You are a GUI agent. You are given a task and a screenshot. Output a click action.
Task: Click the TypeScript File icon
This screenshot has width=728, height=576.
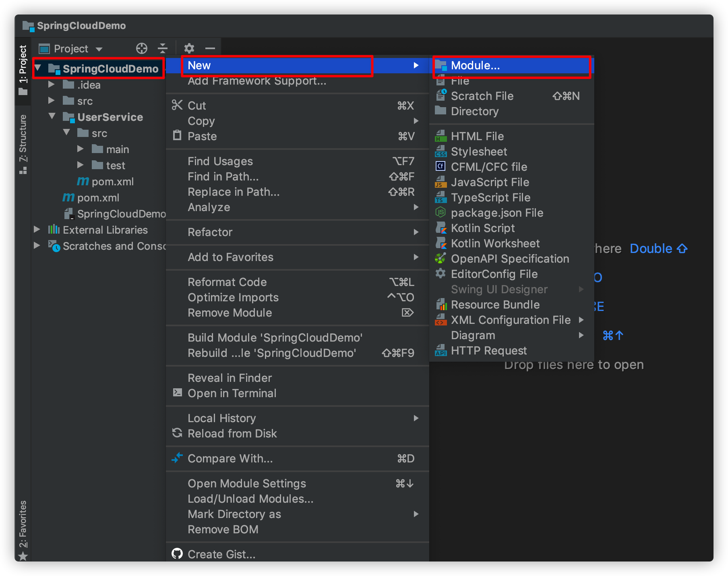pyautogui.click(x=441, y=197)
